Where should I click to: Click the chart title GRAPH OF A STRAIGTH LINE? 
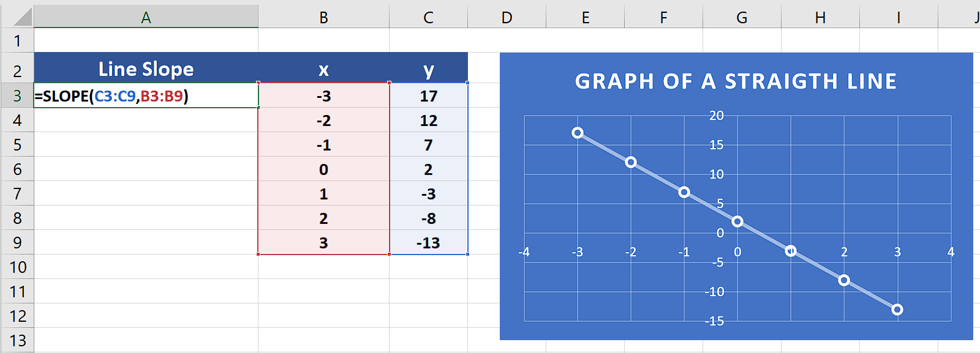[x=735, y=81]
